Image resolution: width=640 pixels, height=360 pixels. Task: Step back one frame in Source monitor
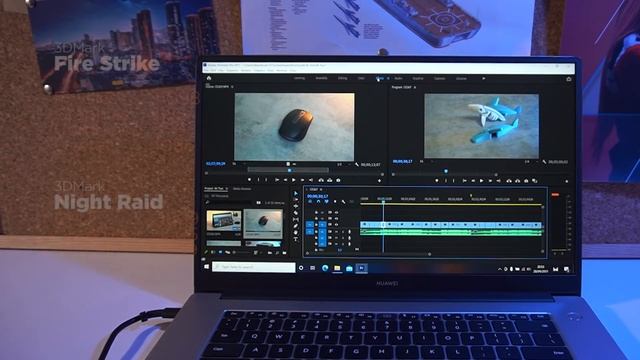(x=285, y=180)
